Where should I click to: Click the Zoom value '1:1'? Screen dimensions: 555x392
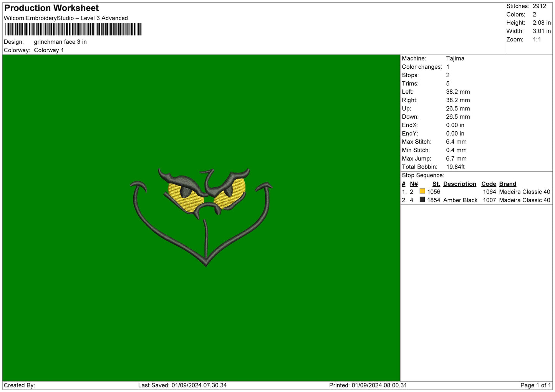click(537, 40)
